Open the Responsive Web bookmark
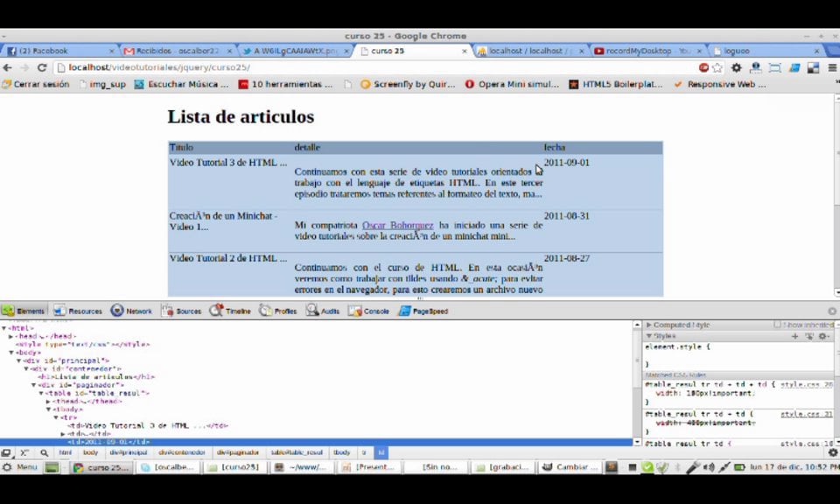 pyautogui.click(x=719, y=84)
